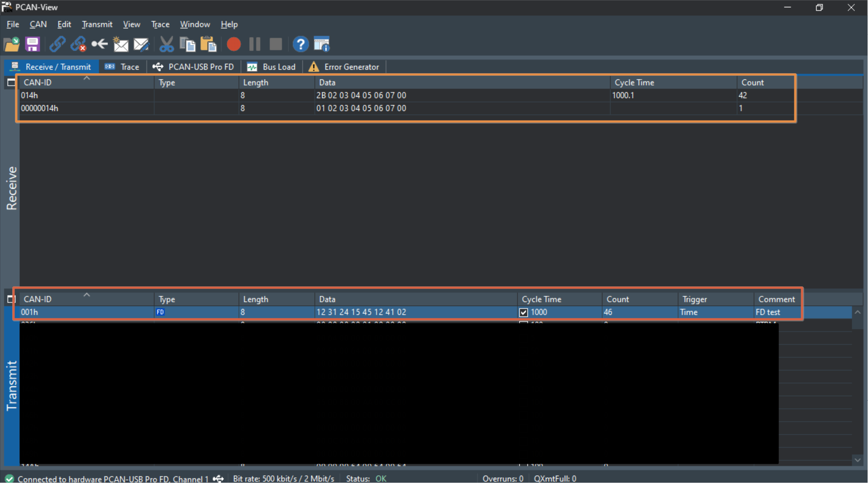Screen dimensions: 868x485
Task: Sort Transmit list using CAN-ID header arrow
Action: tap(87, 296)
